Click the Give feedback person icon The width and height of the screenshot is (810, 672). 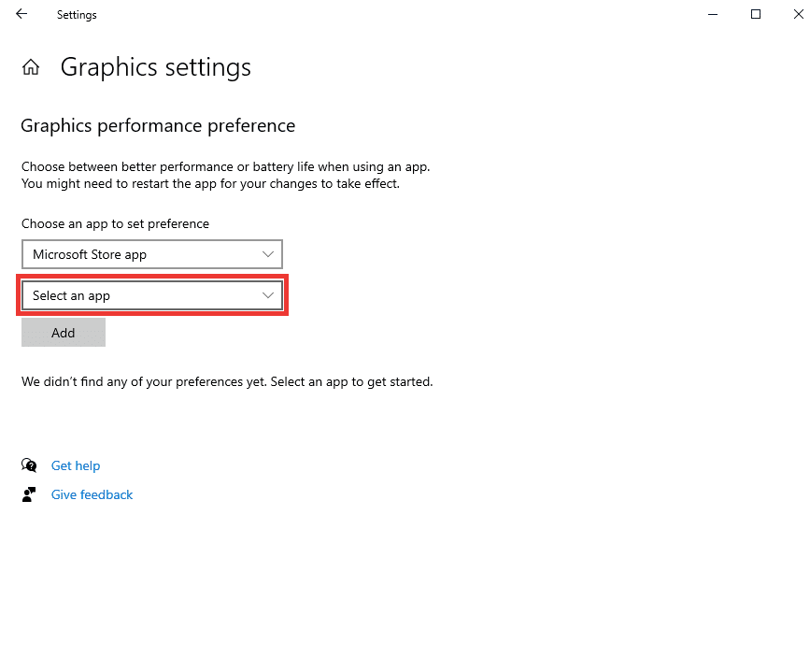pyautogui.click(x=29, y=494)
